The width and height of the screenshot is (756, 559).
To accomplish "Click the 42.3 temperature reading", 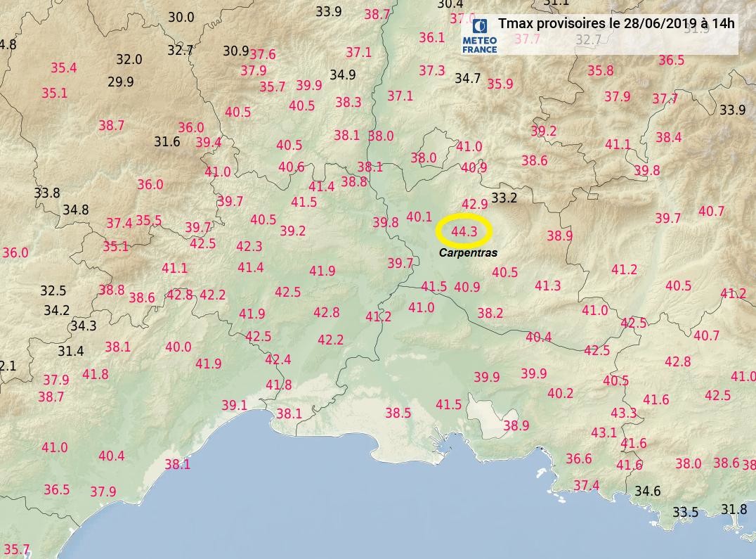I will tap(249, 247).
